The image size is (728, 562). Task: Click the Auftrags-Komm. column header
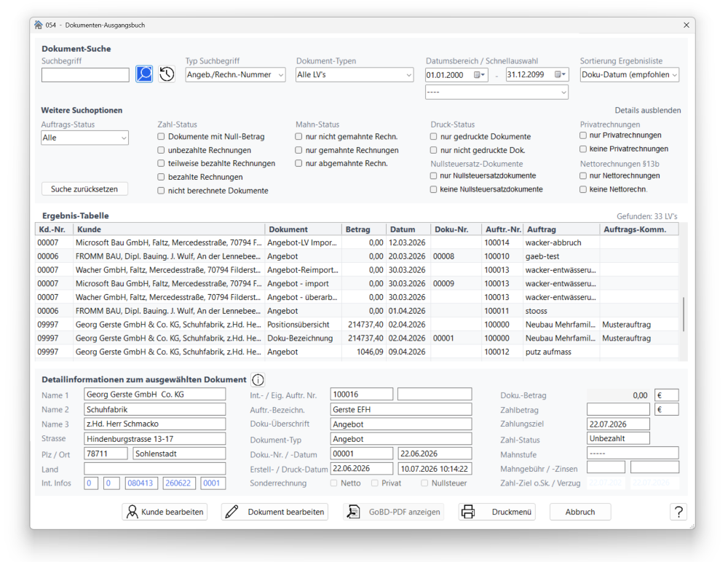[x=639, y=229]
